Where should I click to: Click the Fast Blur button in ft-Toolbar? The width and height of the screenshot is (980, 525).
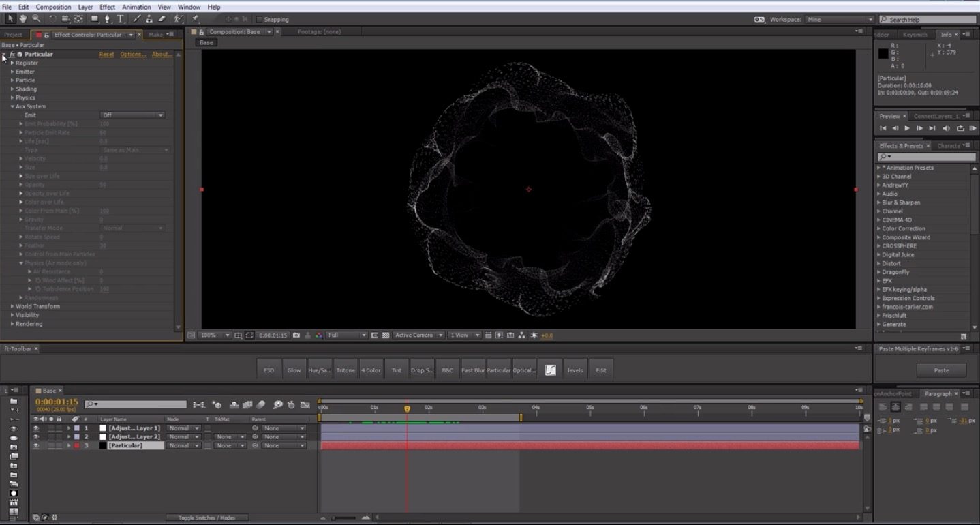472,370
